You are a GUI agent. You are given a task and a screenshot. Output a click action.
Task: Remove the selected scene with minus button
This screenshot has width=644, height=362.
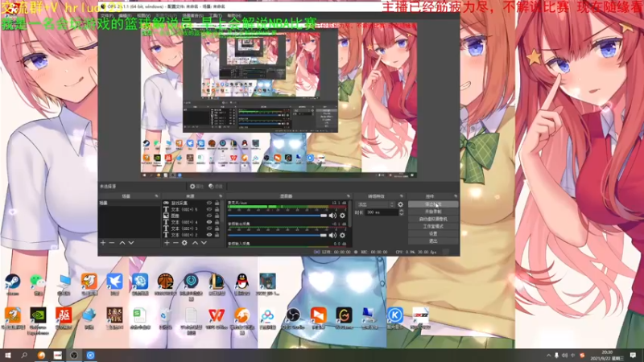tap(112, 243)
